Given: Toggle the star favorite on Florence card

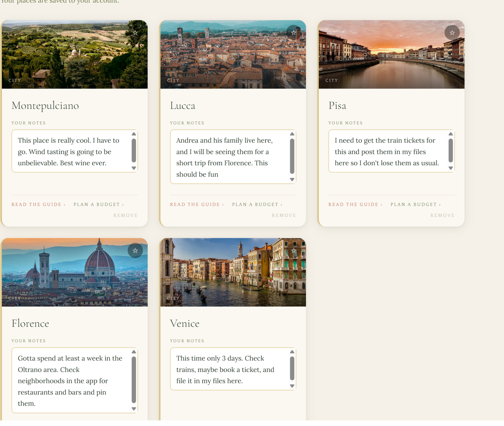Looking at the screenshot, I should (x=135, y=251).
